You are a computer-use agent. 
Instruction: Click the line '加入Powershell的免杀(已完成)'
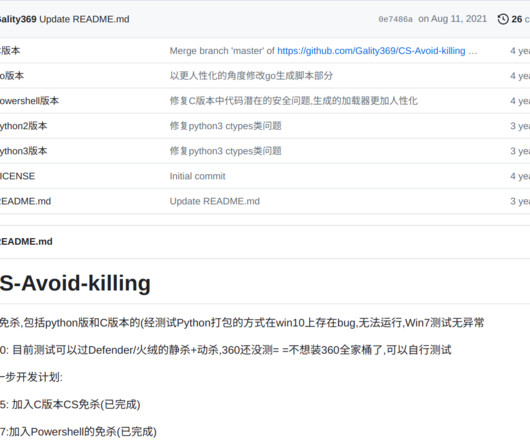[78, 432]
